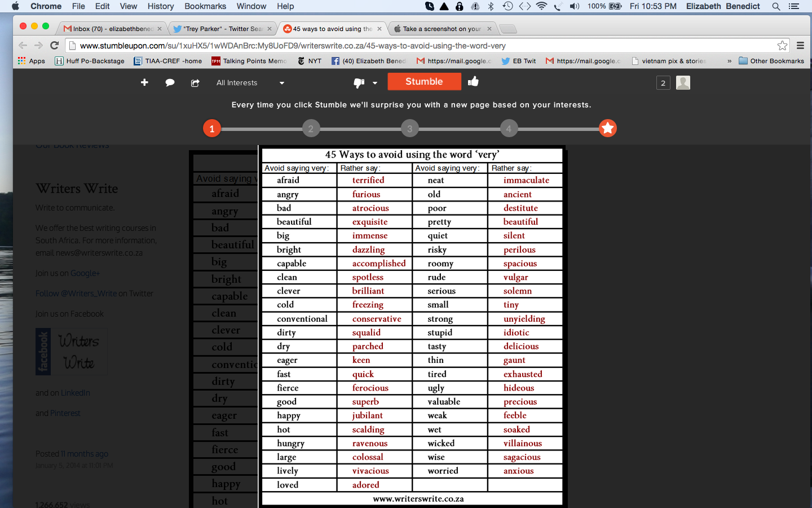Image resolution: width=812 pixels, height=508 pixels.
Task: Click the Bluetooth menu bar icon
Action: coord(491,6)
